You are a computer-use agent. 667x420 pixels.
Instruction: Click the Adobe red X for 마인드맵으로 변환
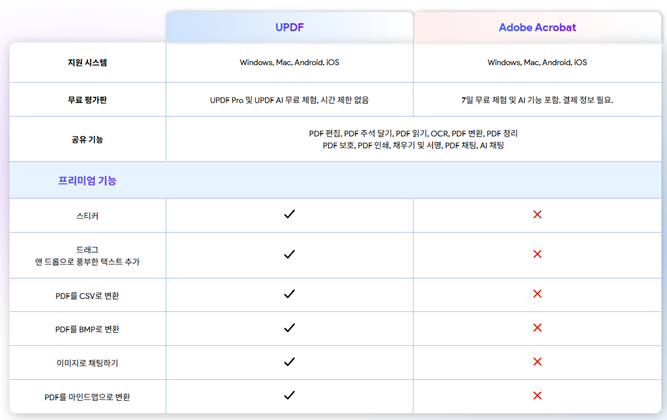point(537,396)
